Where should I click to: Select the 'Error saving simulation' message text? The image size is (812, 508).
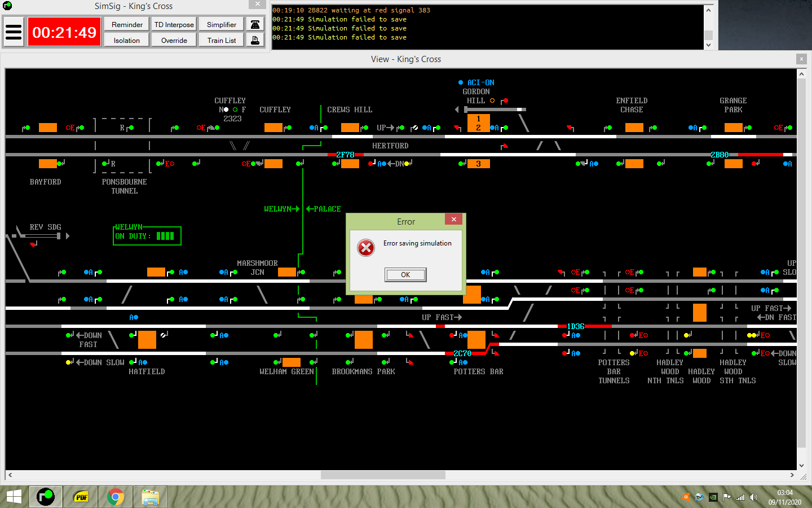point(417,243)
